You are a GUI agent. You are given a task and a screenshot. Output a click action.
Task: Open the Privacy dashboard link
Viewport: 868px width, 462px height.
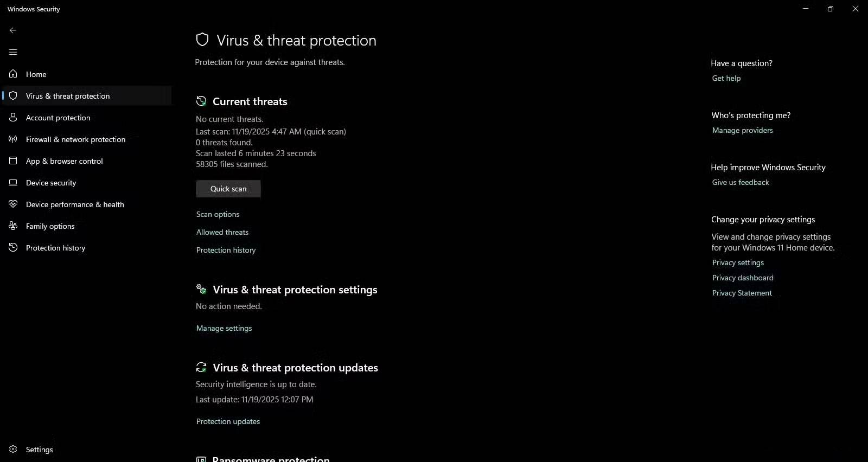click(743, 278)
